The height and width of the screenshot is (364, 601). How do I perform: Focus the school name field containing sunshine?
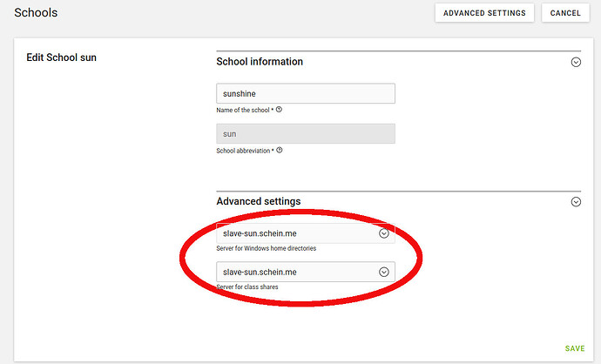[x=305, y=93]
